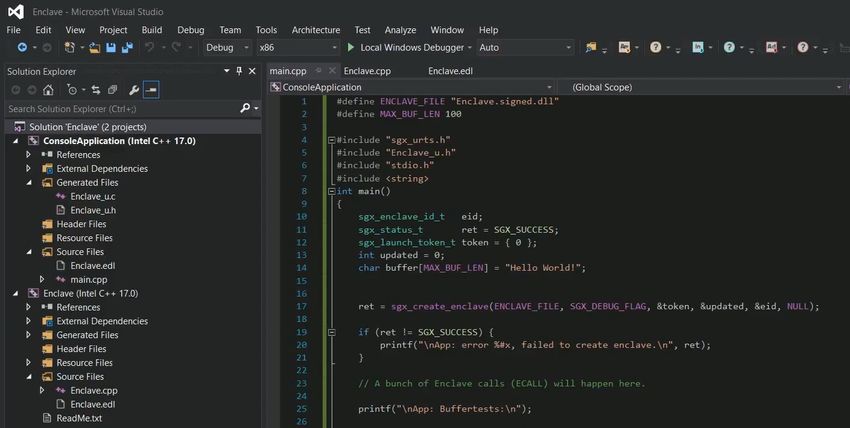This screenshot has height=428, width=850.
Task: Toggle the pin on main.cpp tab
Action: pyautogui.click(x=319, y=71)
